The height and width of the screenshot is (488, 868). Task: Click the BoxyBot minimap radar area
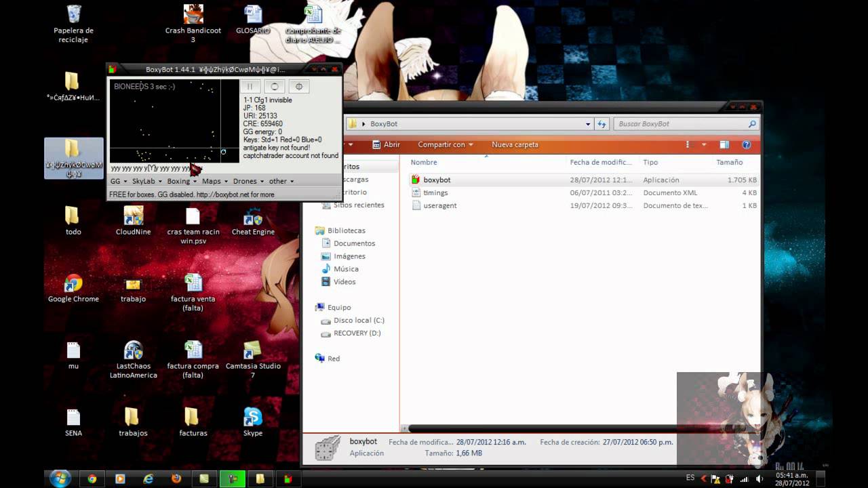(174, 121)
